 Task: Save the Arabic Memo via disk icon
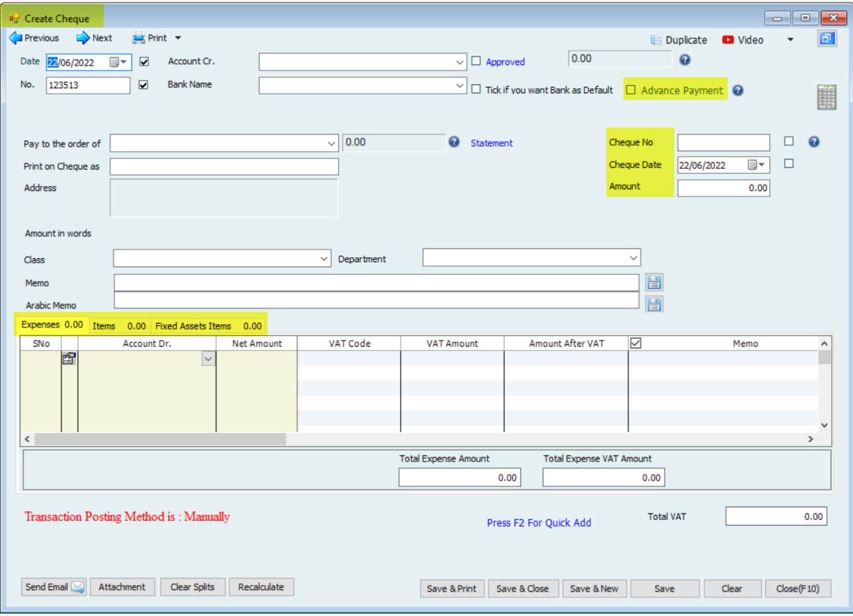[x=654, y=304]
